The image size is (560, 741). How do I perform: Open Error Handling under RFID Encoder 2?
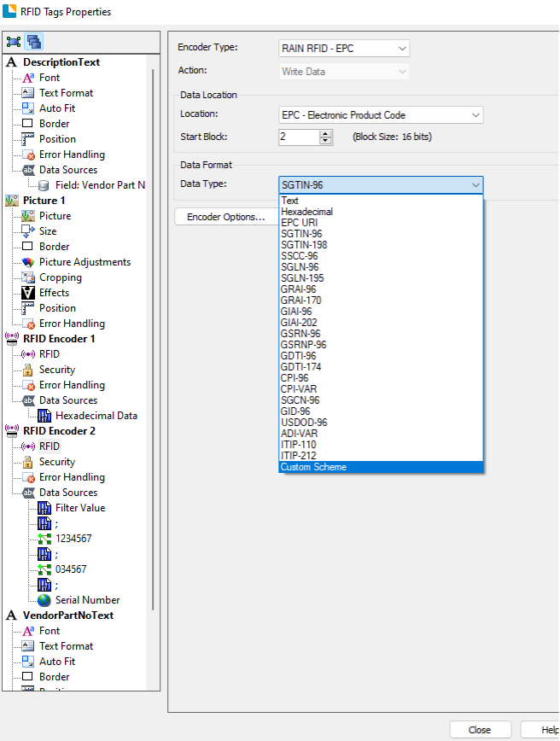tap(72, 477)
